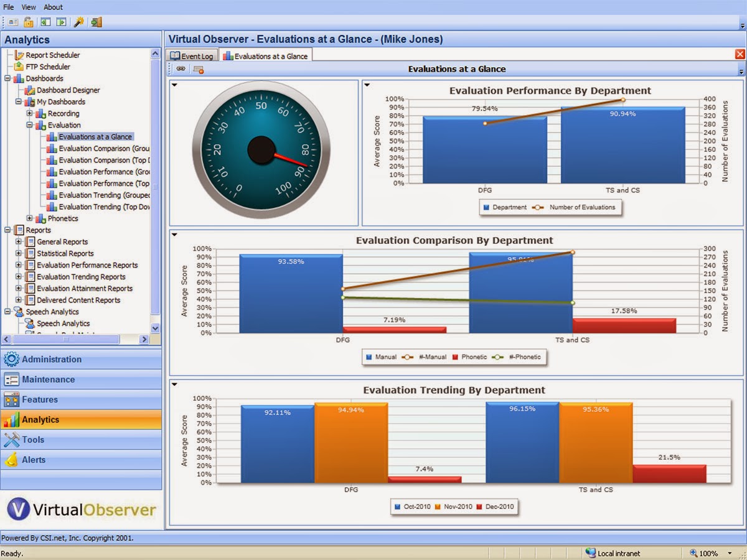747x560 pixels.
Task: Click the Speech Analytics child node icon
Action: click(30, 324)
